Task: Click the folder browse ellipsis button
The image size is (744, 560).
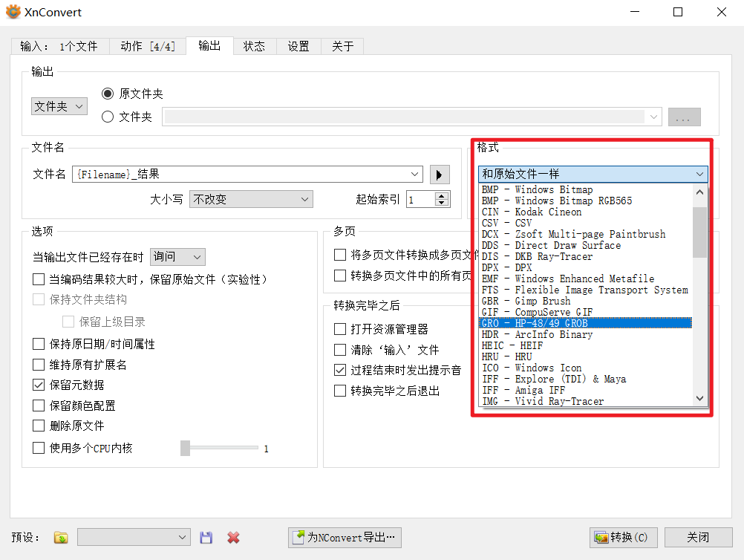Action: (684, 117)
